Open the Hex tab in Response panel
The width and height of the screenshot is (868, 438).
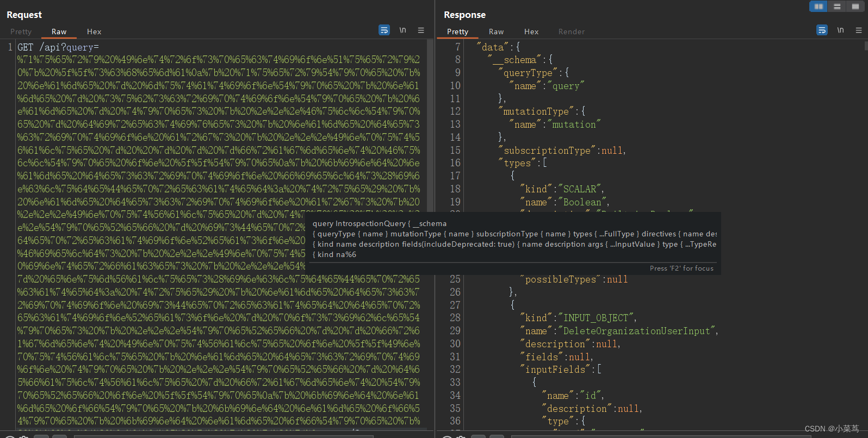531,32
